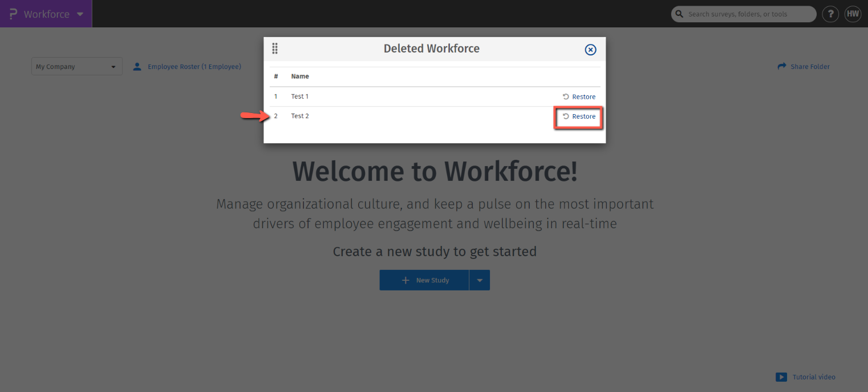Viewport: 868px width, 392px height.
Task: Click the Name column header
Action: pos(300,76)
